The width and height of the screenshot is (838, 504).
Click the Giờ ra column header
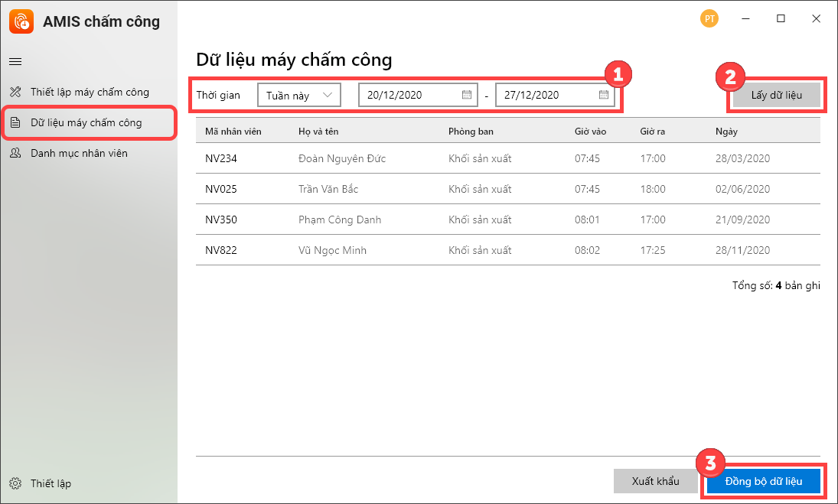653,132
